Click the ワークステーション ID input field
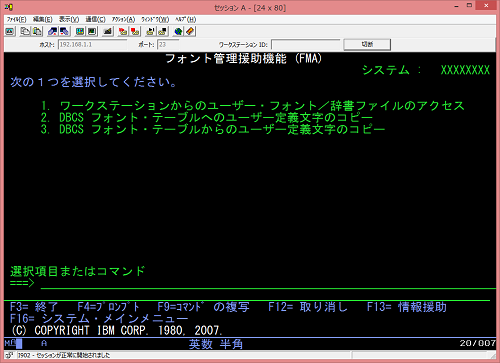 305,44
